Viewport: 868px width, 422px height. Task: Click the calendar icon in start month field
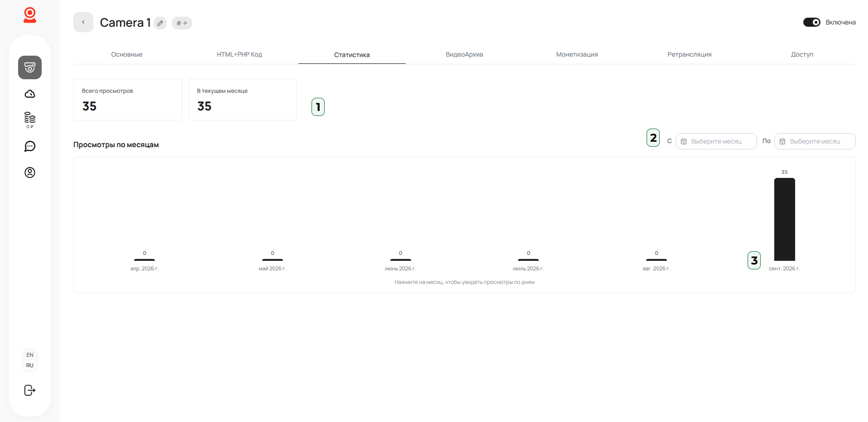pyautogui.click(x=684, y=141)
